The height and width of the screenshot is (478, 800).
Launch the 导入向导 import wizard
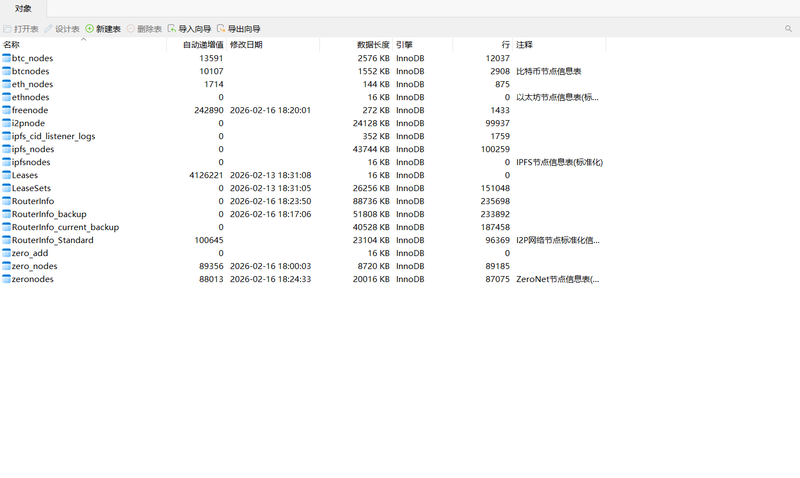(189, 29)
